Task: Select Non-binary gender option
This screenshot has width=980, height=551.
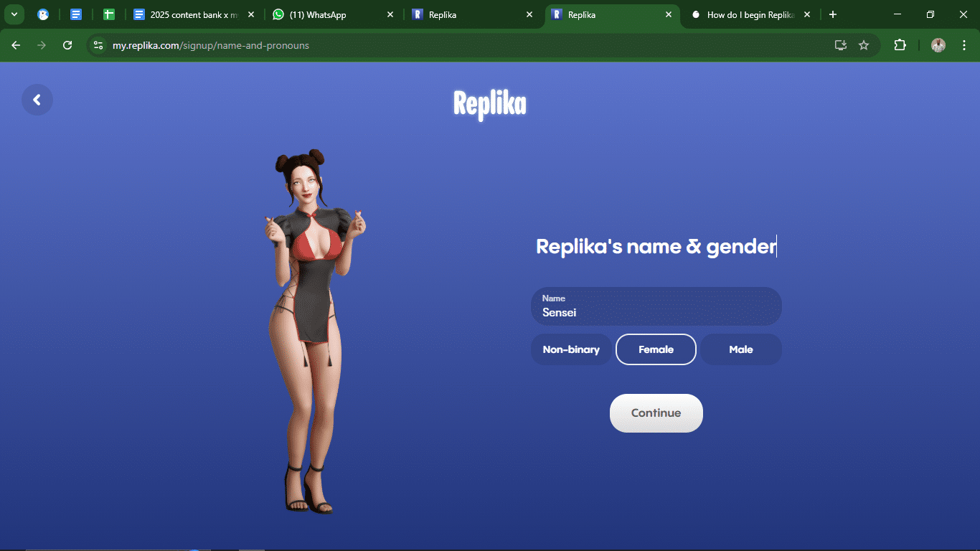Action: click(571, 349)
